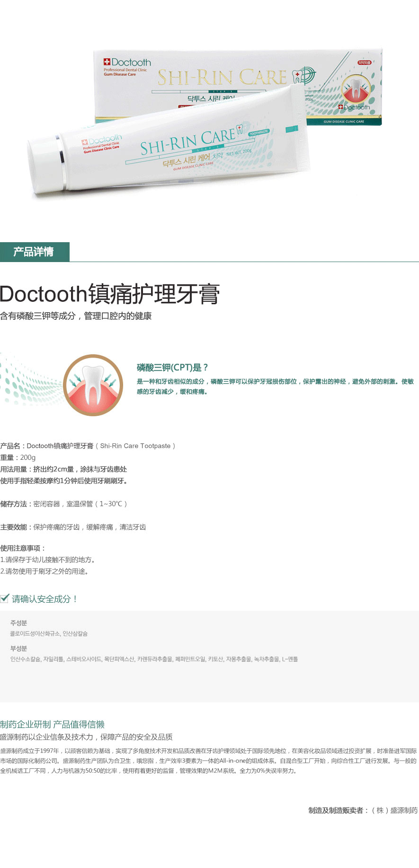Click the Korean ingredient line under 주성분
Screen dimensions: 419x868
pos(49,633)
